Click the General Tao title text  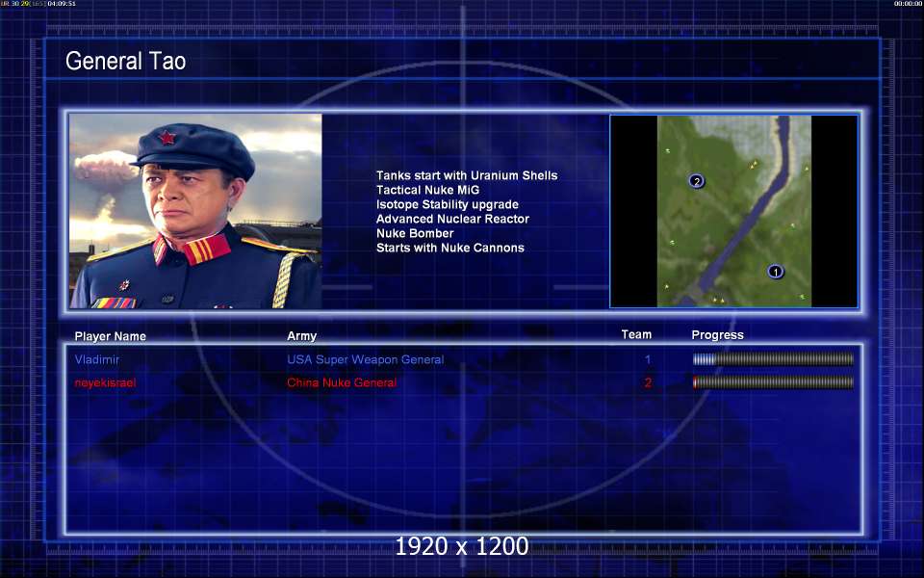pos(125,62)
